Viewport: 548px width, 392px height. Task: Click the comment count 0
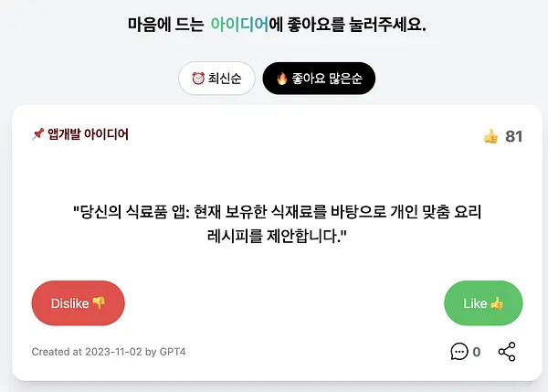tap(477, 352)
